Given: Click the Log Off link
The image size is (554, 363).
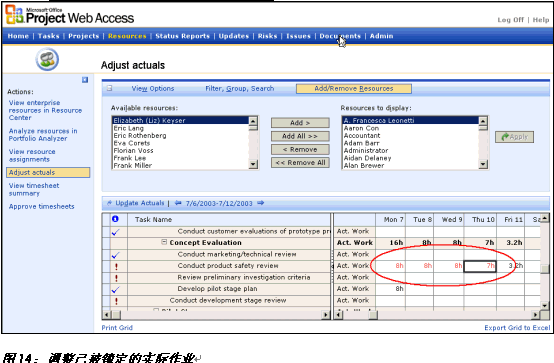Looking at the screenshot, I should click(x=511, y=20).
